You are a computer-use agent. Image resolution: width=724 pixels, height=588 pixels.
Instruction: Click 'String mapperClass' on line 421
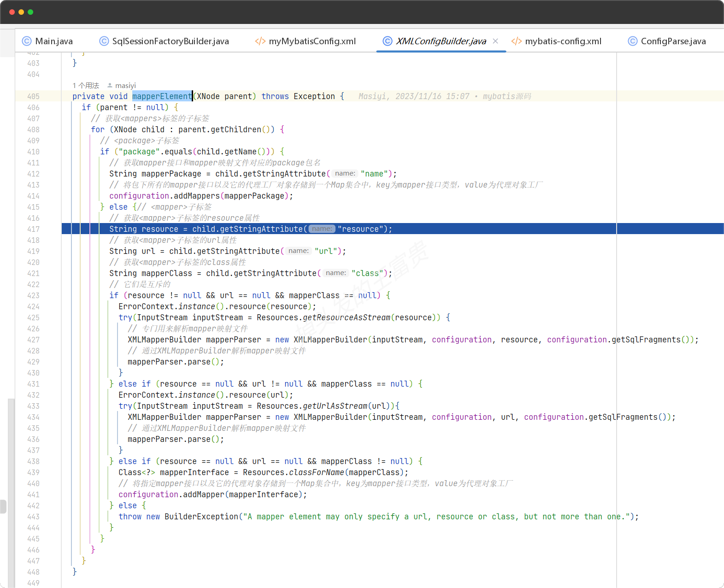(151, 273)
